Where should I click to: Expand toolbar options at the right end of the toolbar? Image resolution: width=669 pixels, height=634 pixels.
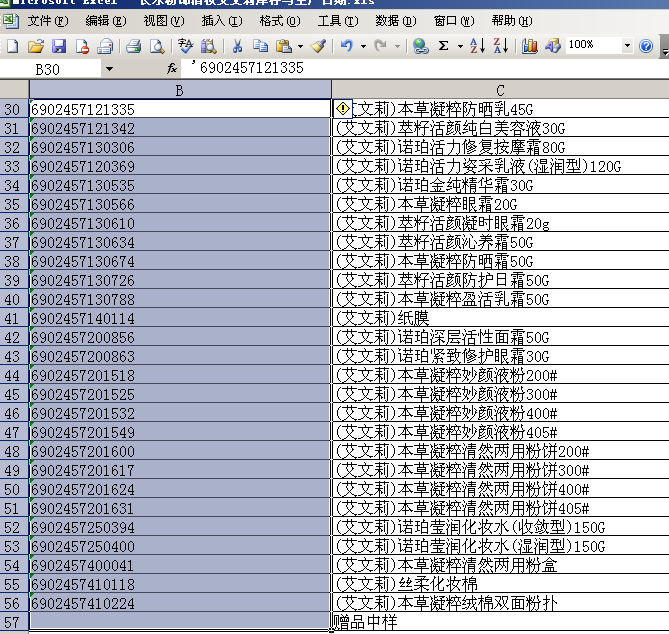tap(665, 46)
